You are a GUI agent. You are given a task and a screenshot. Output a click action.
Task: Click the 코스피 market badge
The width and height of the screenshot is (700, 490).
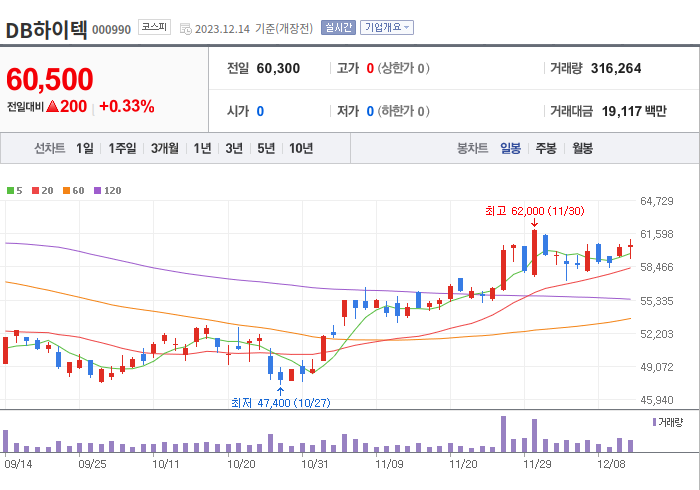(x=154, y=27)
